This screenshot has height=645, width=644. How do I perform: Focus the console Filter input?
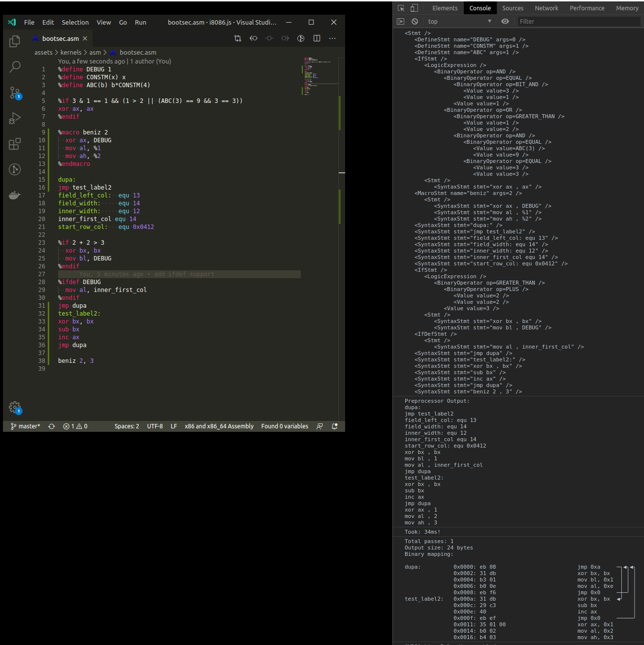pyautogui.click(x=579, y=21)
